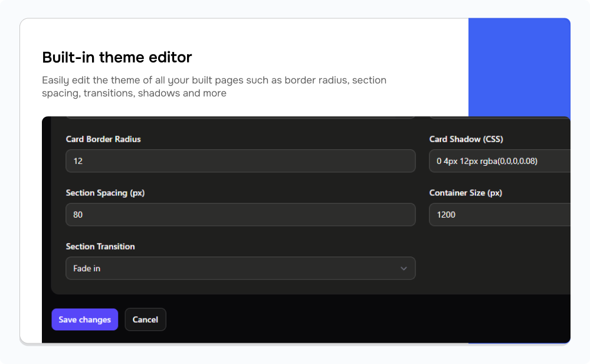The image size is (590, 364).
Task: Click the Save changes button
Action: pos(84,320)
